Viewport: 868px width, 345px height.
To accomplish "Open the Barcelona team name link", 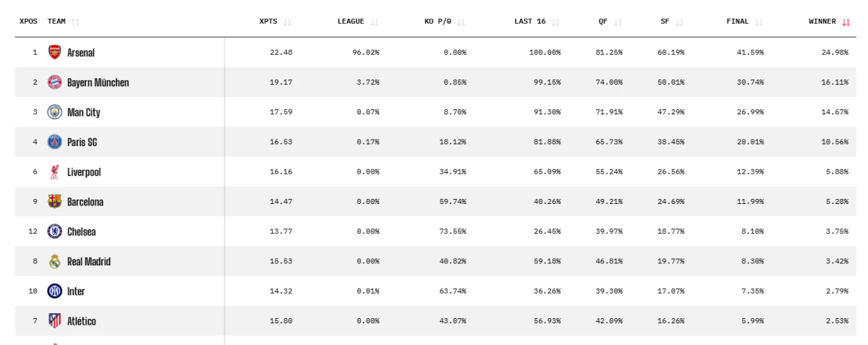I will coord(85,203).
